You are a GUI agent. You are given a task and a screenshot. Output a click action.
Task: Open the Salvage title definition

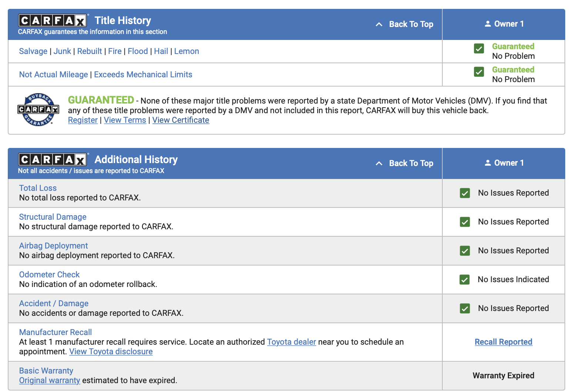coord(33,51)
